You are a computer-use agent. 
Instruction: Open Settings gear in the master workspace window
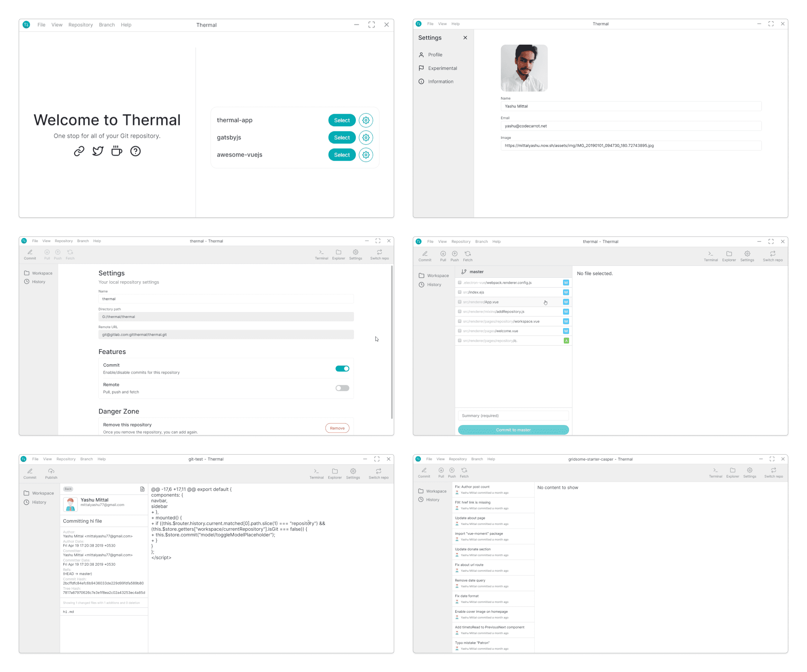[x=747, y=256]
